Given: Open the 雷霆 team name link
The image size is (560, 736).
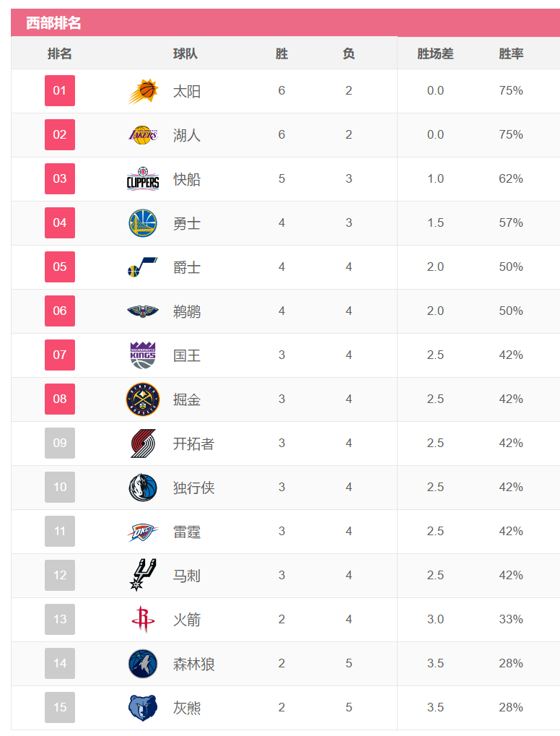Looking at the screenshot, I should (187, 532).
